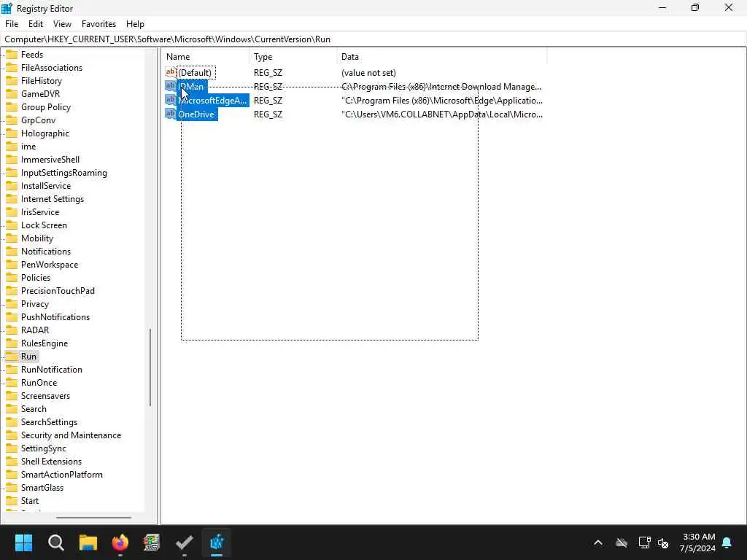The height and width of the screenshot is (560, 747).
Task: Select the GrpConv key
Action: click(38, 120)
